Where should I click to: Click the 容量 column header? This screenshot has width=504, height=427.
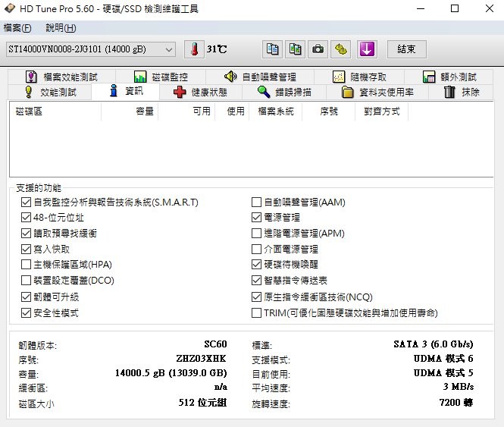coord(130,111)
